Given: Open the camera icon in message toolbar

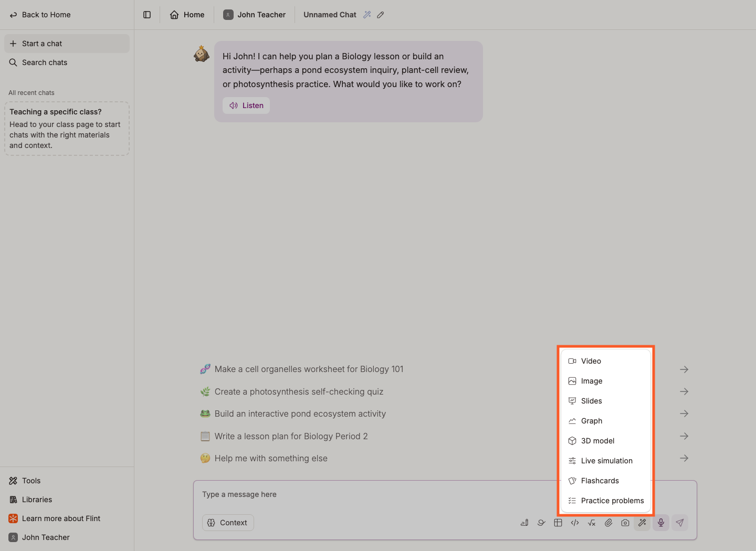Looking at the screenshot, I should 625,523.
